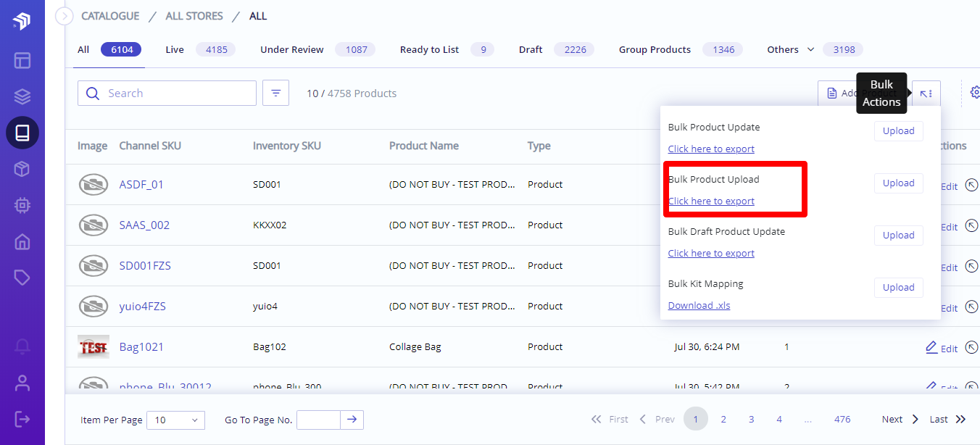Click the go-to-page arrow button
The image size is (980, 445).
point(352,420)
